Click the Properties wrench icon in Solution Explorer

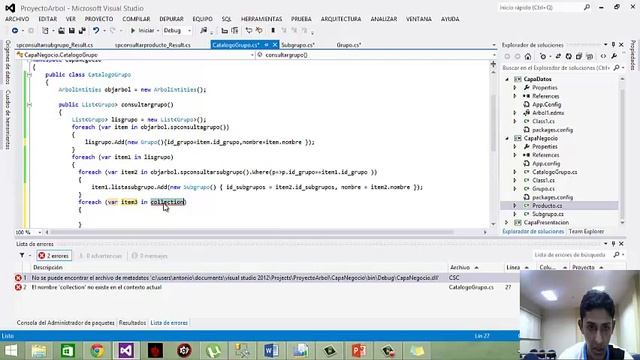pyautogui.click(x=614, y=57)
